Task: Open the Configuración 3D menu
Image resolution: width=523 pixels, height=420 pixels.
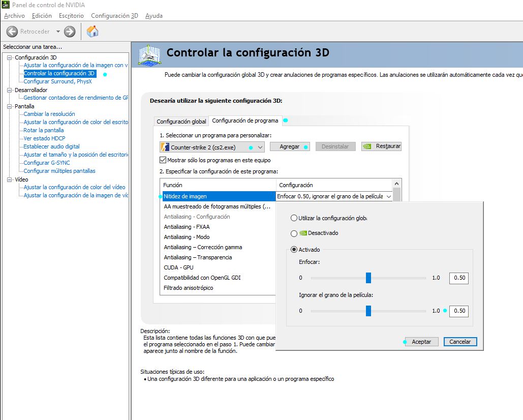Action: [x=114, y=16]
